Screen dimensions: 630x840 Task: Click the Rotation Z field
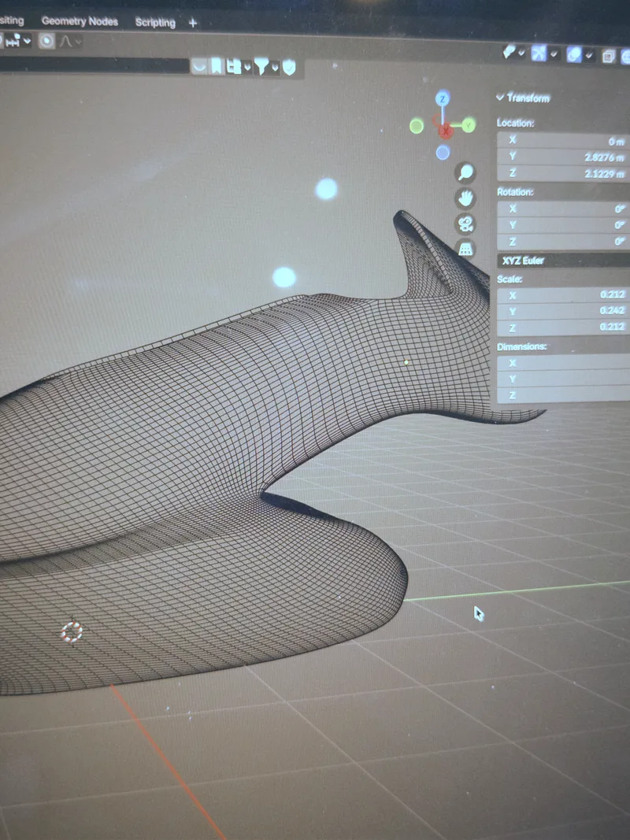click(564, 242)
